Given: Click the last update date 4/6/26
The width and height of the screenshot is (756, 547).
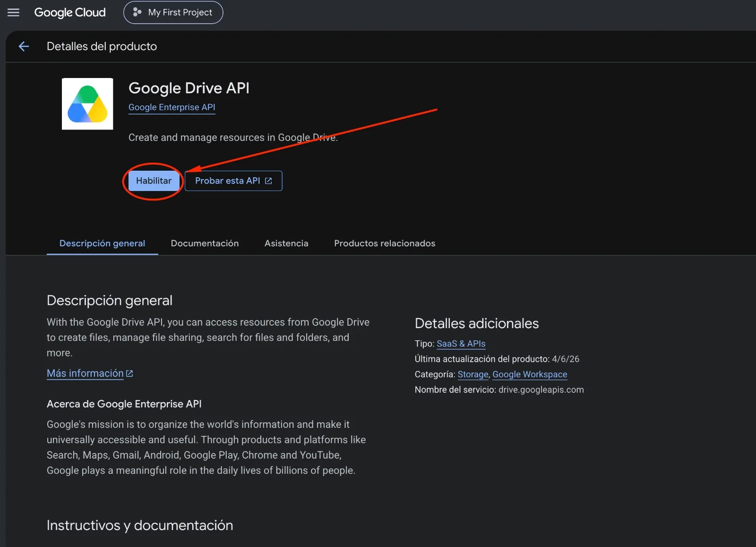Looking at the screenshot, I should [566, 359].
